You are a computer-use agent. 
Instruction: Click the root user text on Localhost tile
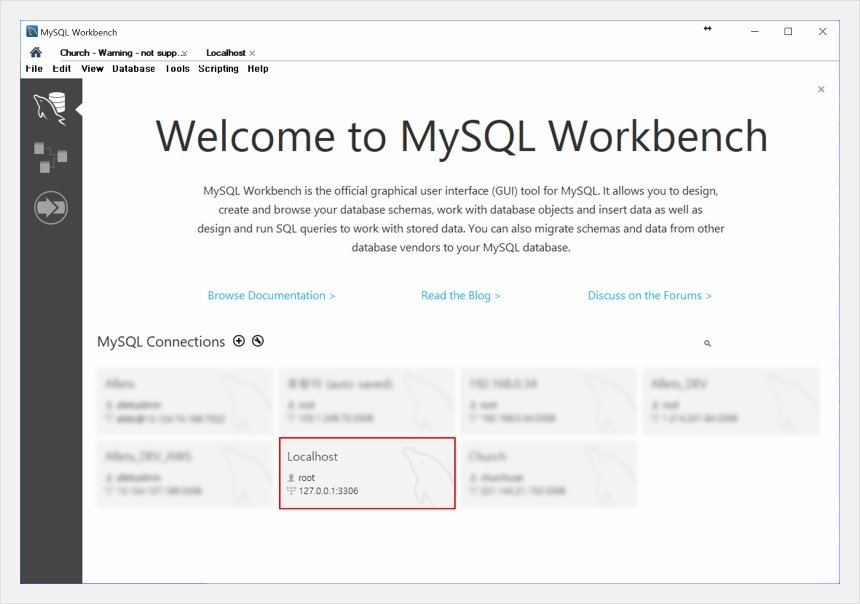(306, 477)
